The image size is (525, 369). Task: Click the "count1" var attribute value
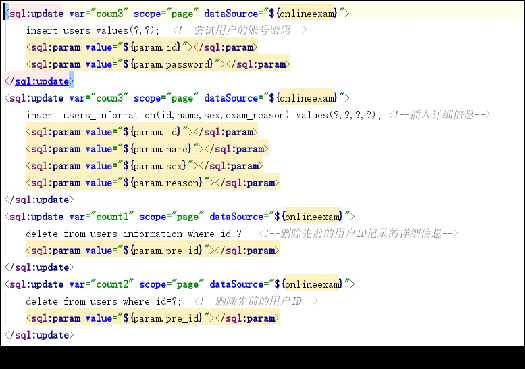112,217
